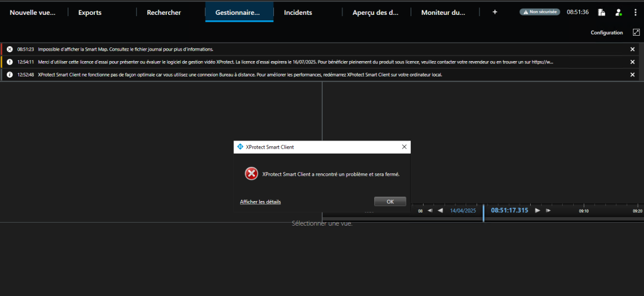Click the add new tab plus icon
Viewport: 644px width, 296px height.
pyautogui.click(x=495, y=12)
